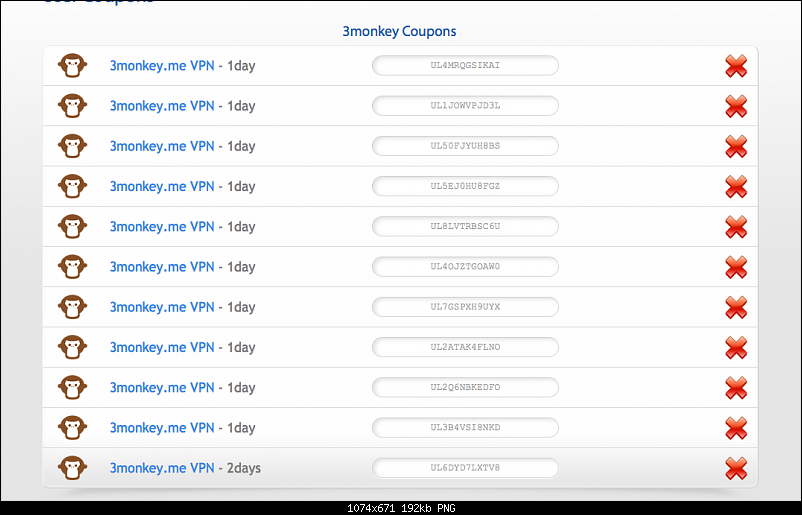
Task: Click monkey icon in UL5EJ0HU8FGZ row
Action: coord(72,186)
